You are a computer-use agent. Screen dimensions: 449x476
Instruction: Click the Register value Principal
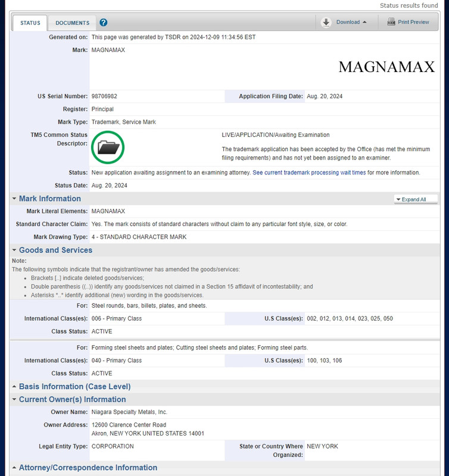[102, 109]
